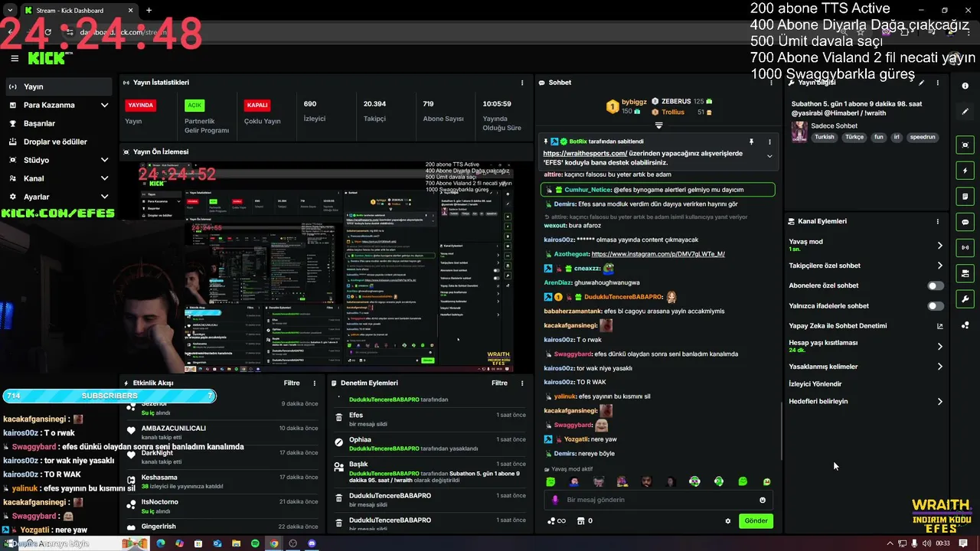Click in the Bir mesaj gönderin field
The height and width of the screenshot is (551, 980).
pos(659,500)
